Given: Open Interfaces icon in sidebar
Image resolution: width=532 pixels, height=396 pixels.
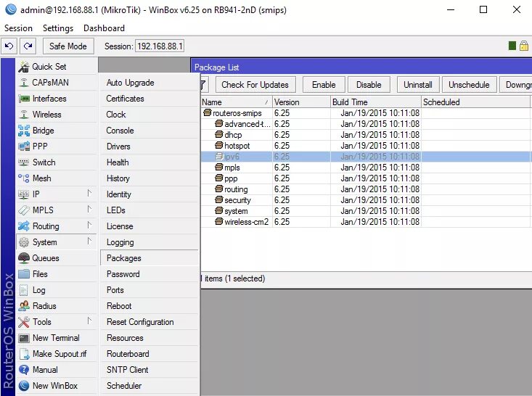Looking at the screenshot, I should point(24,99).
